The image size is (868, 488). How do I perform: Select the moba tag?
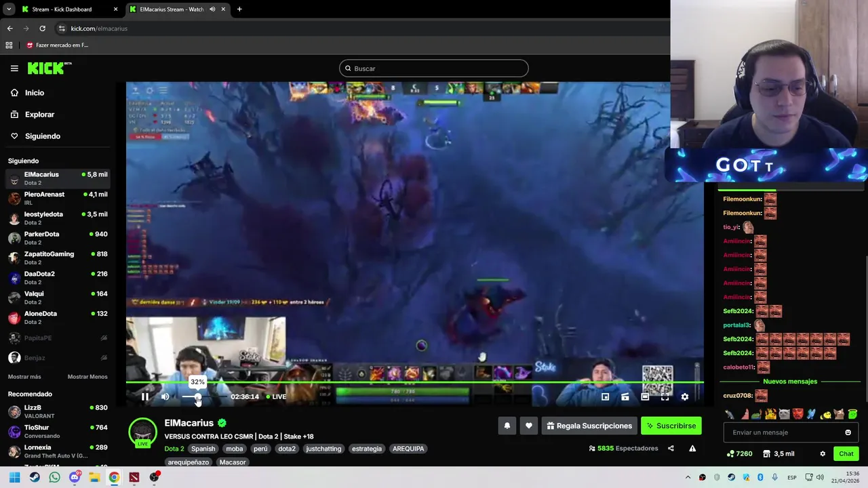coord(235,449)
